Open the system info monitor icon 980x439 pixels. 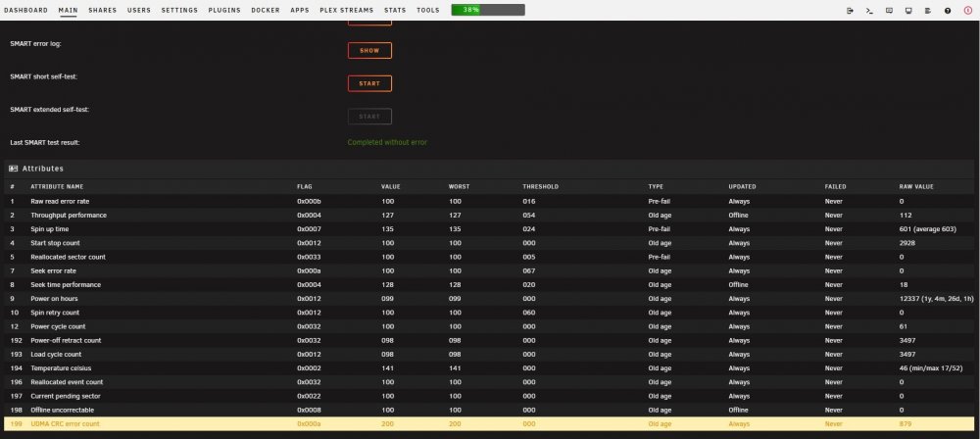(908, 11)
